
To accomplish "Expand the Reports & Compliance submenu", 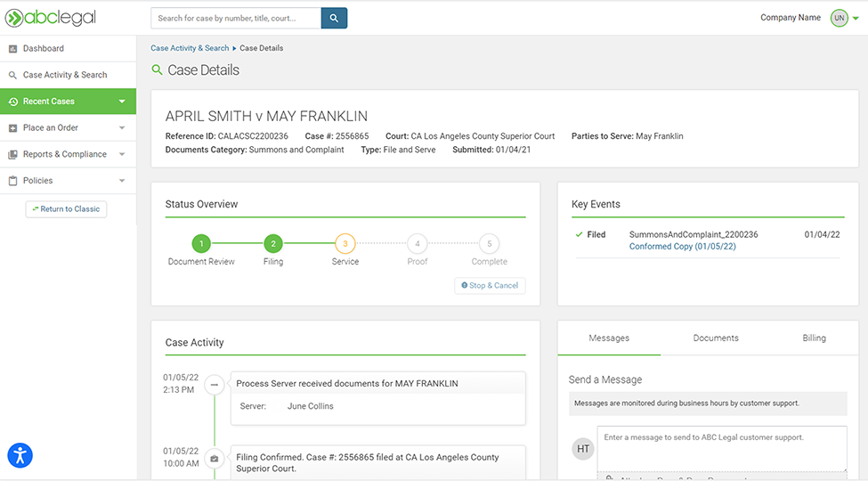I will (122, 154).
